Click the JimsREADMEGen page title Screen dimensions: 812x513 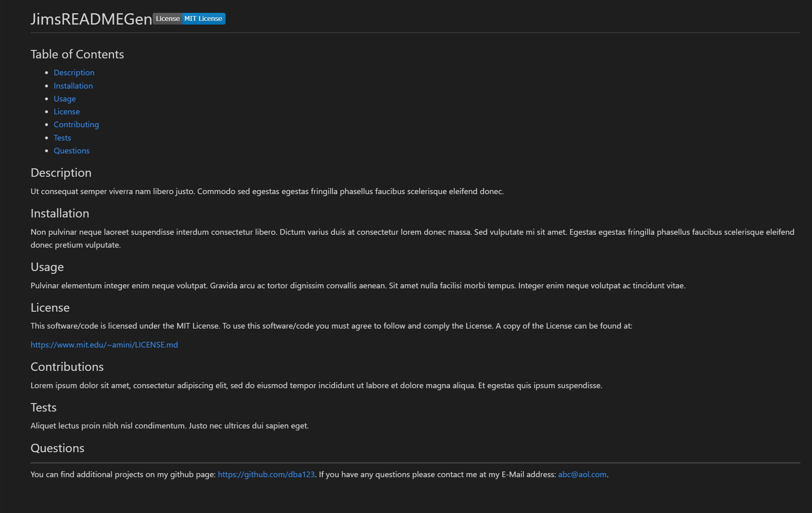click(x=91, y=19)
